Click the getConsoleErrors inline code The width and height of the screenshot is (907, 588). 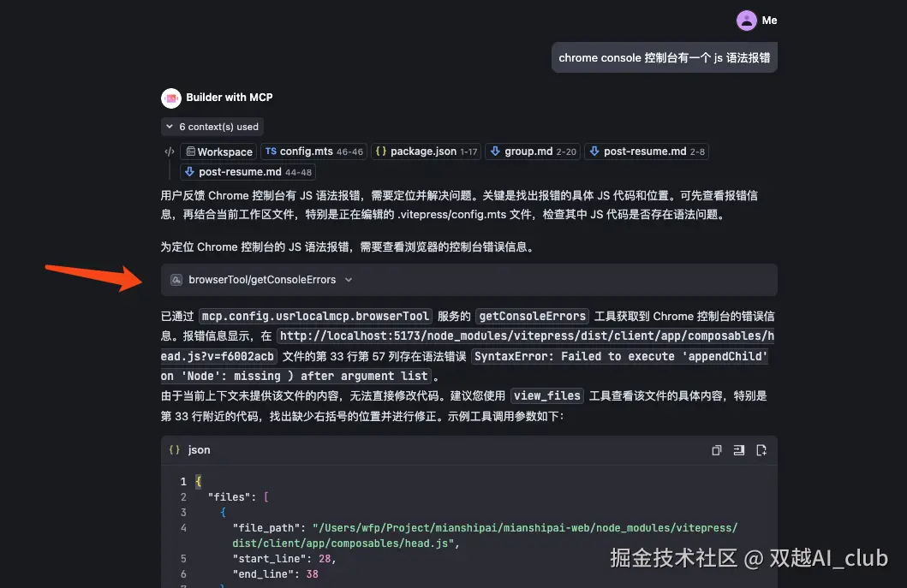pyautogui.click(x=532, y=317)
